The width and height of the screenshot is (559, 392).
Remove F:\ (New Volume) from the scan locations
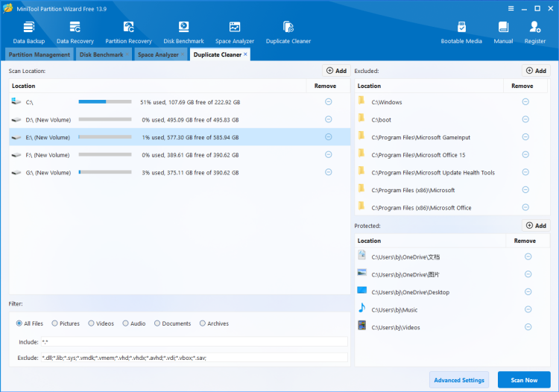click(329, 155)
